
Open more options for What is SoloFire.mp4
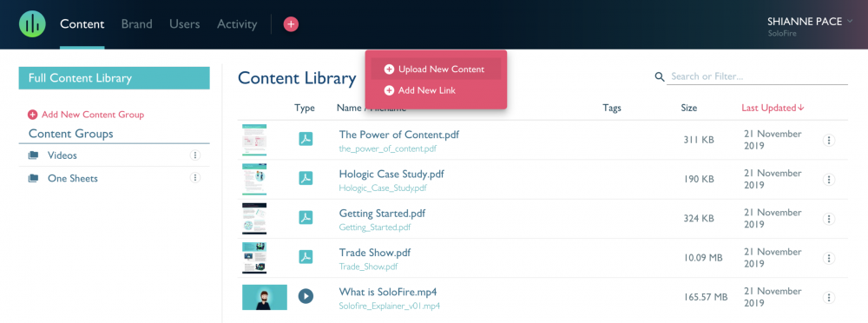point(829,298)
